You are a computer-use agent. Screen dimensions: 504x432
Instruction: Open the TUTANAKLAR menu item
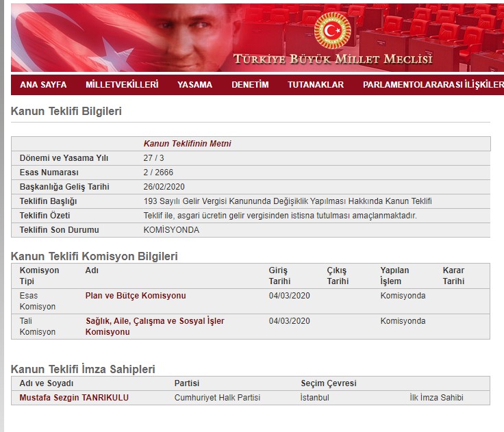point(316,85)
